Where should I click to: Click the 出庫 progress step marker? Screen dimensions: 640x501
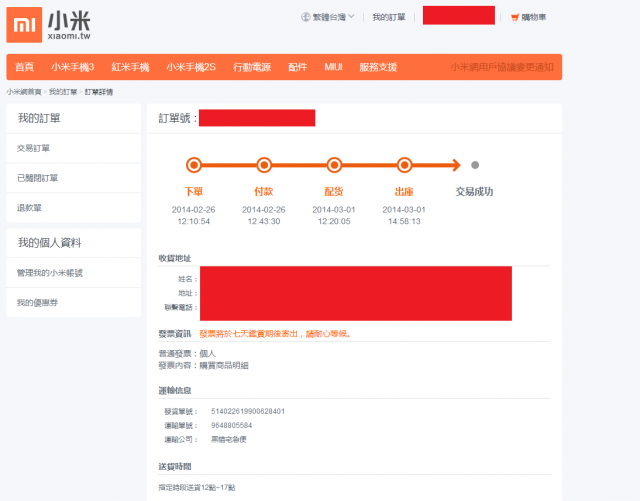point(404,165)
